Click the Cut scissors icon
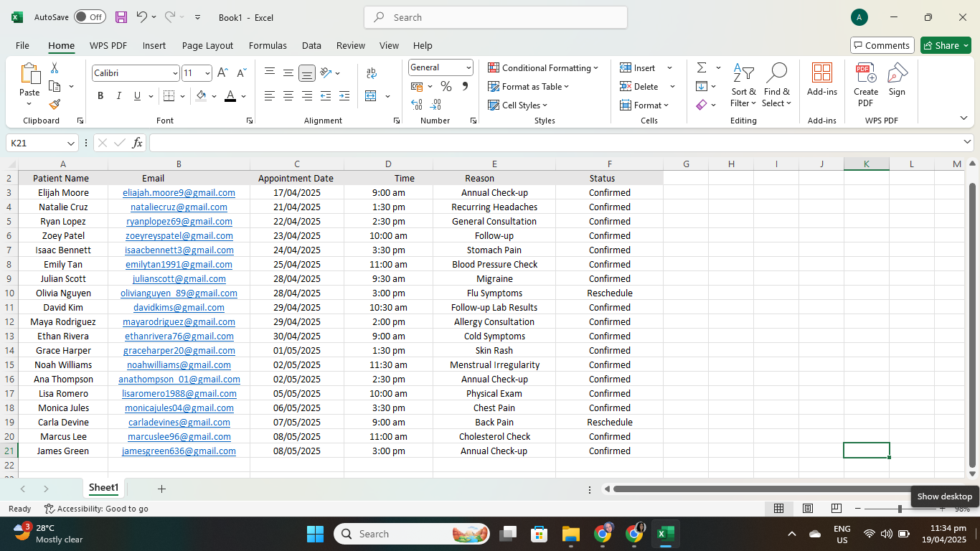This screenshot has width=980, height=551. pos(54,68)
